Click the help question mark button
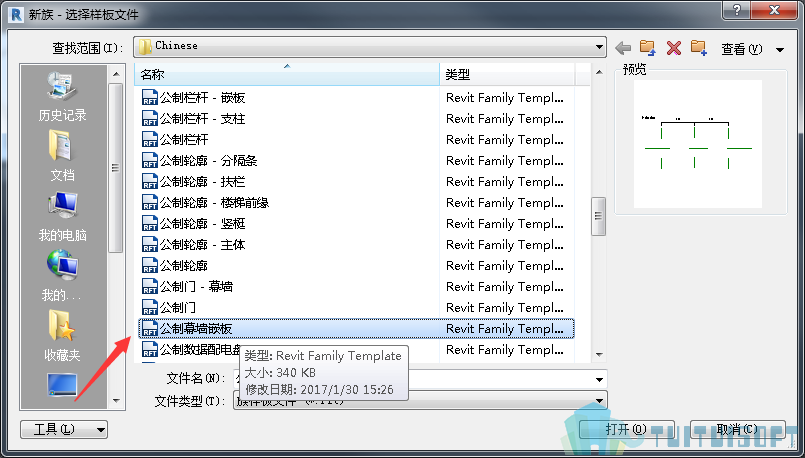 [x=737, y=10]
